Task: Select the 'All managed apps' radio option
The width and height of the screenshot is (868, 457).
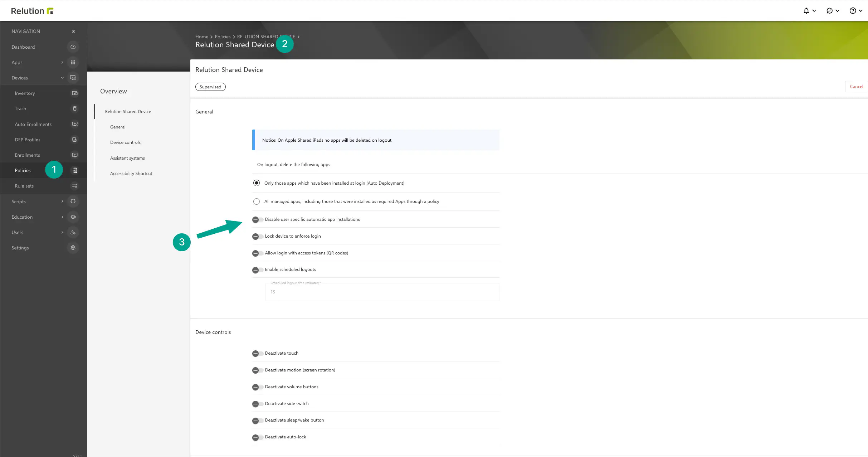Action: [257, 201]
